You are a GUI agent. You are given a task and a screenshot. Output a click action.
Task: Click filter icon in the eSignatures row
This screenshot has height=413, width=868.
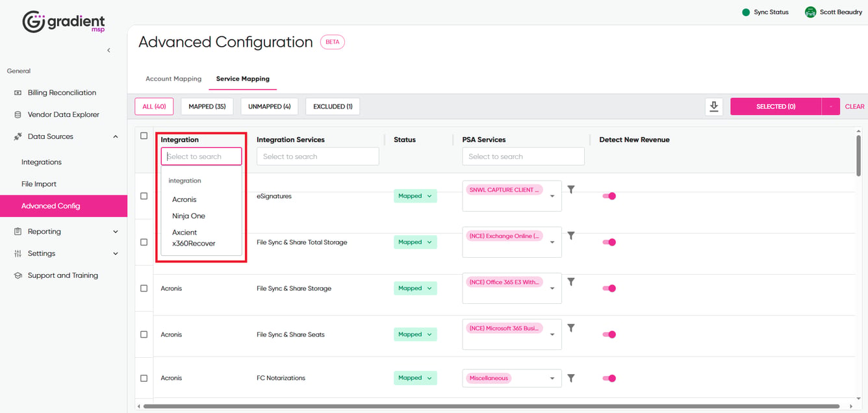coord(571,190)
